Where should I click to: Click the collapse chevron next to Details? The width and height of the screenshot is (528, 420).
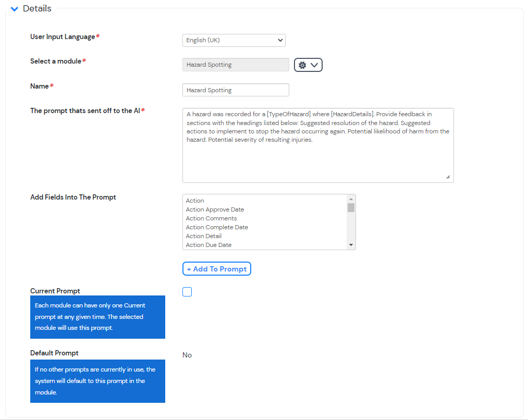[x=14, y=8]
